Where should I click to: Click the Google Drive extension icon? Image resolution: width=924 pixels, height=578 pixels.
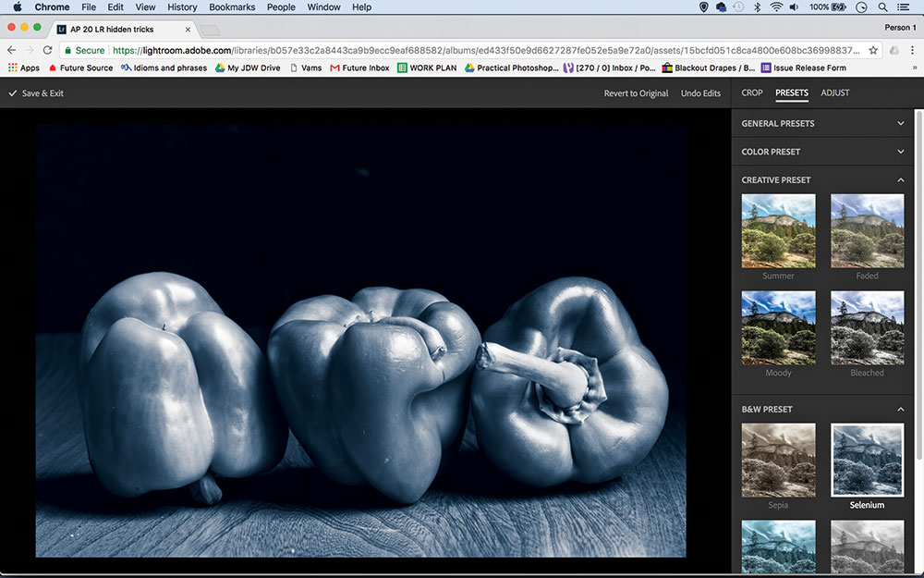894,50
